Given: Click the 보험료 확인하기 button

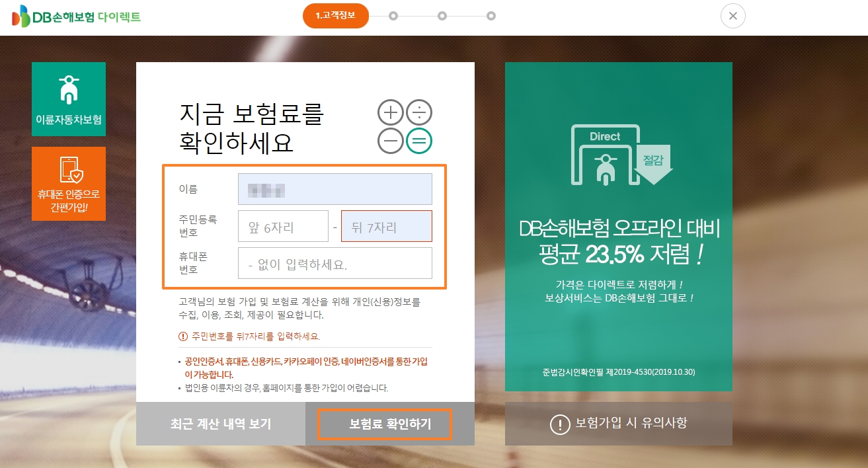Looking at the screenshot, I should point(383,424).
